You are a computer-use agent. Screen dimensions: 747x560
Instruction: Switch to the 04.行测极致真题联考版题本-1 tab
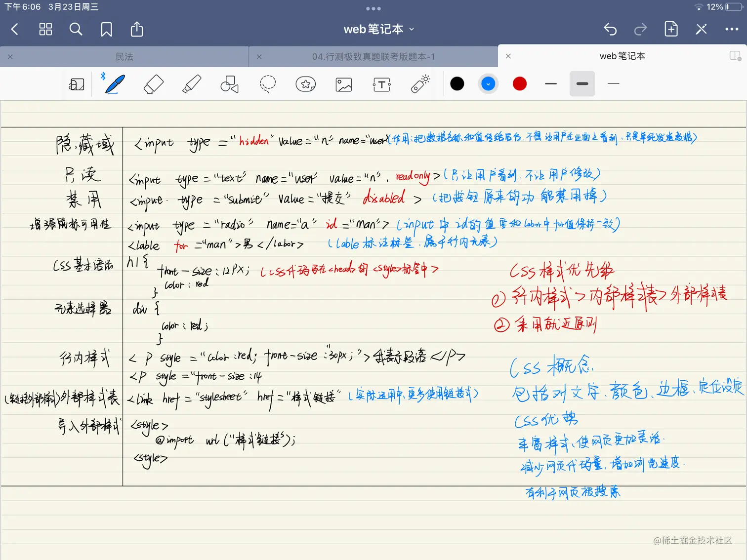pos(373,57)
